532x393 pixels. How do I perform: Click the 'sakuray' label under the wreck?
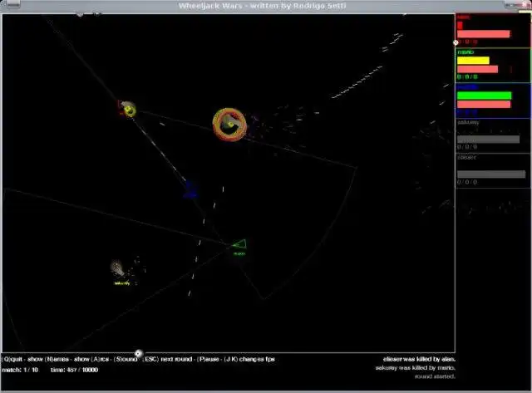(x=122, y=283)
